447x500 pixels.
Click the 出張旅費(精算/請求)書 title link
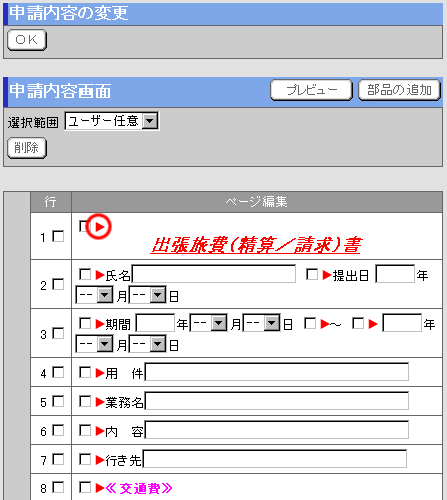[256, 245]
